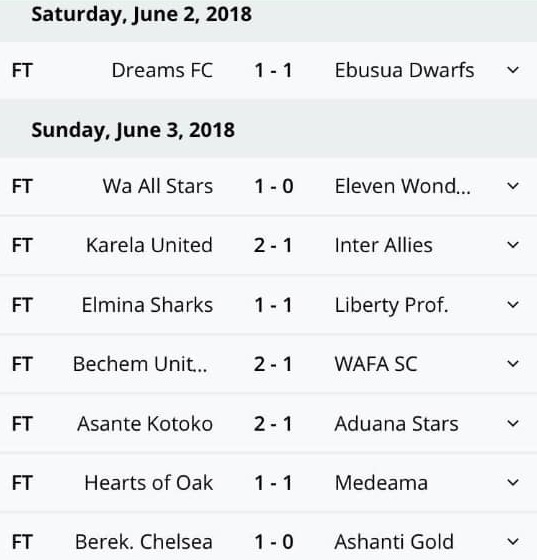Select Sunday, June 3, 2018 date header
Viewport: 537px width, 560px height.
pos(133,130)
